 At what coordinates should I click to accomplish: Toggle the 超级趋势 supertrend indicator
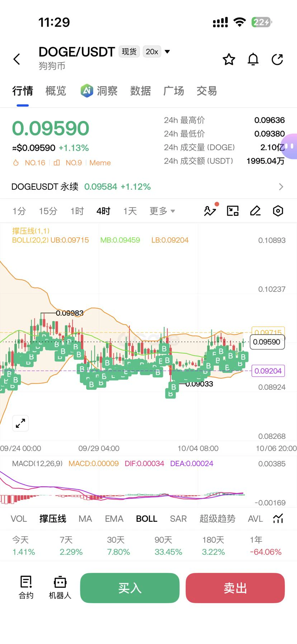217,518
